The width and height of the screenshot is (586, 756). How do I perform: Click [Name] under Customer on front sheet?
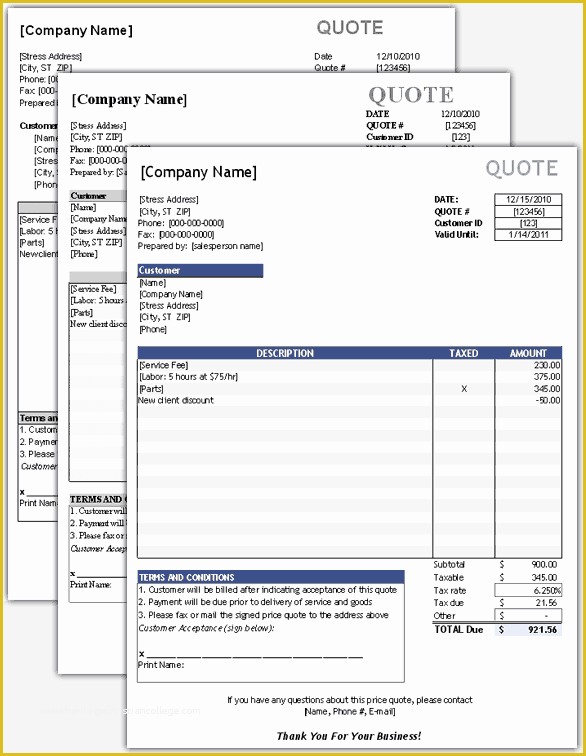coord(152,283)
